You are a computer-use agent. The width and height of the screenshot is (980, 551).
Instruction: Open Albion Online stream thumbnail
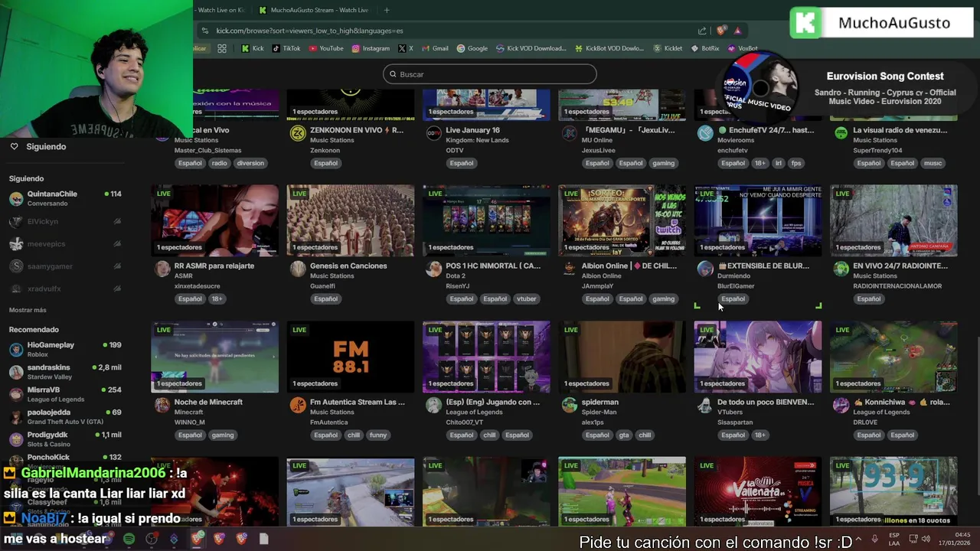622,220
